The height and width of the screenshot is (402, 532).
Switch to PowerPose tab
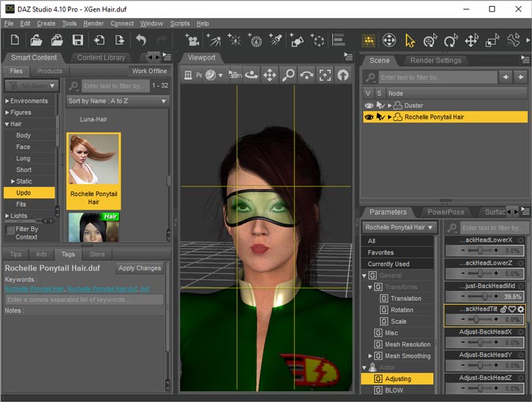pos(445,212)
